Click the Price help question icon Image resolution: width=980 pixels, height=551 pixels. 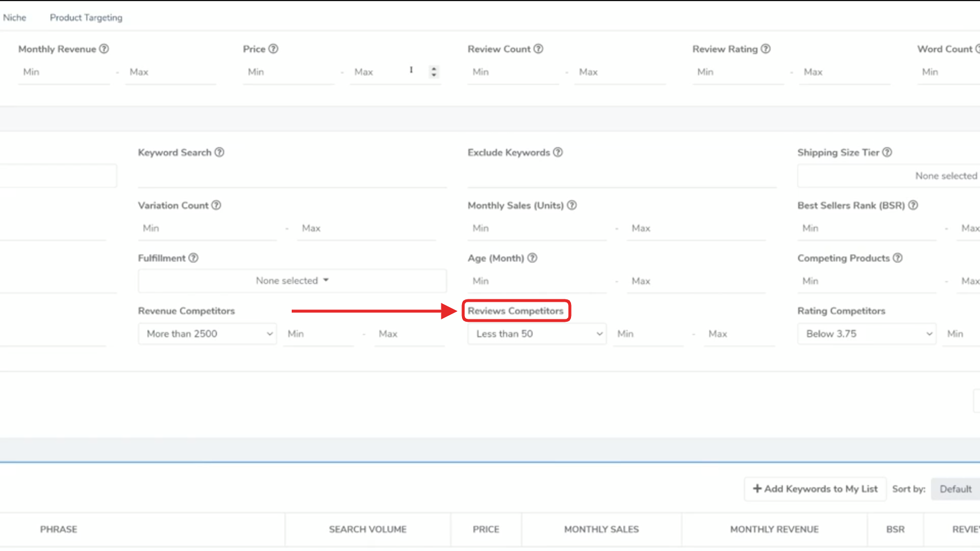(273, 49)
